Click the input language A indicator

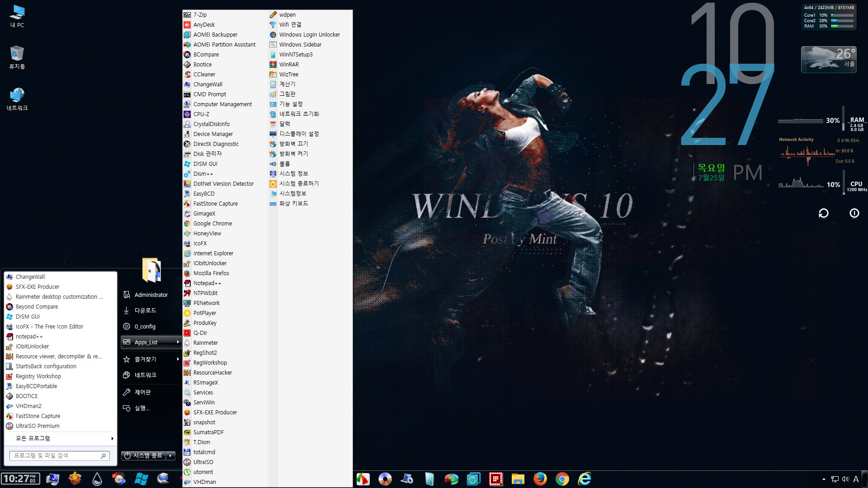[x=856, y=479]
